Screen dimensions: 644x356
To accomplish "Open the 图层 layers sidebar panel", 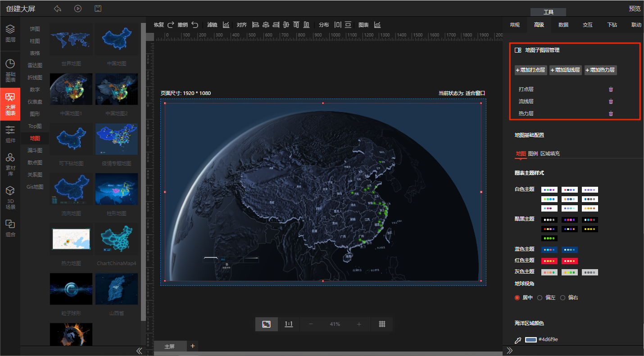I will click(x=10, y=33).
